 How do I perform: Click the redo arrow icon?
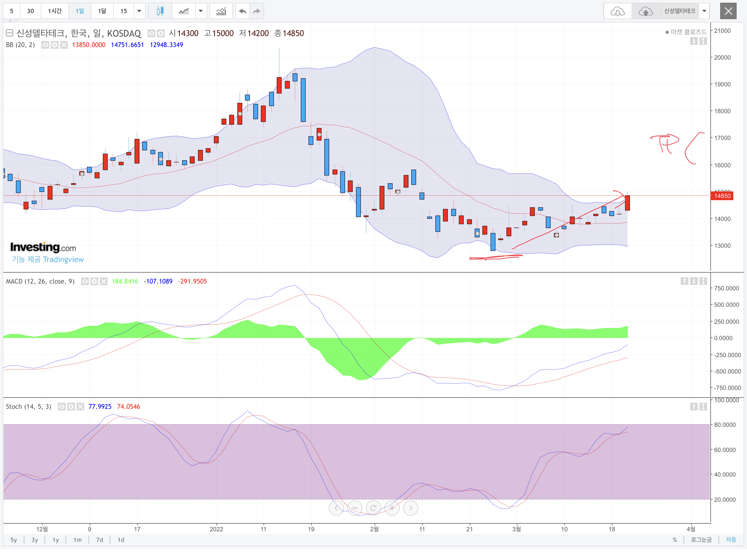point(257,11)
